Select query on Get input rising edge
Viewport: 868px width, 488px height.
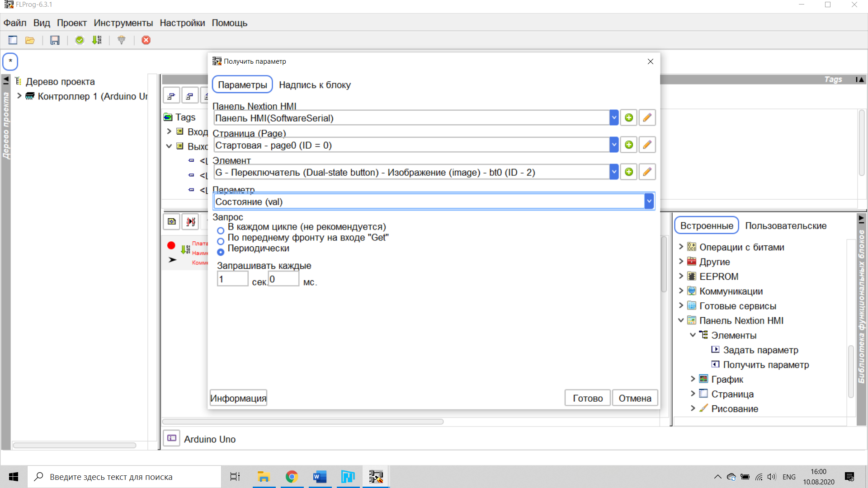click(x=221, y=241)
